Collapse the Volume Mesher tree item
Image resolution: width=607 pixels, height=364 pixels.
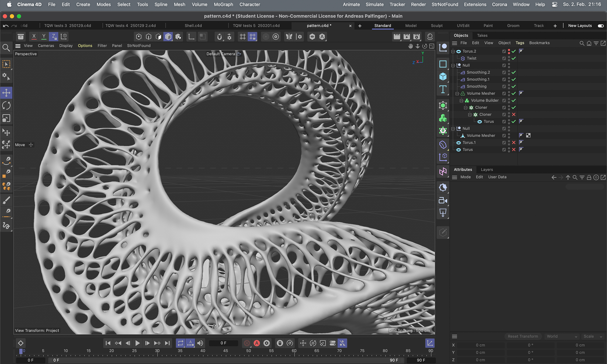pos(457,93)
